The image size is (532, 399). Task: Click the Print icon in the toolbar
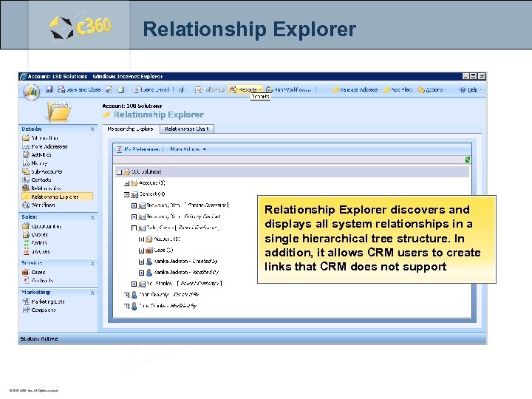pyautogui.click(x=121, y=89)
